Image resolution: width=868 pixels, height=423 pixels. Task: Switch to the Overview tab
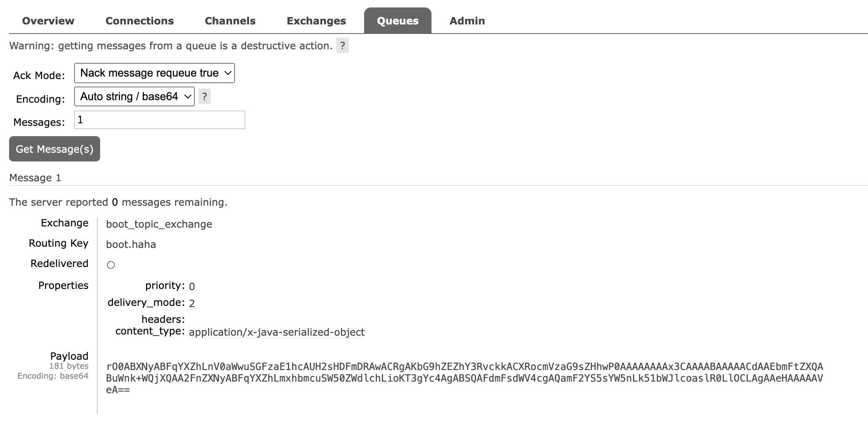tap(48, 21)
